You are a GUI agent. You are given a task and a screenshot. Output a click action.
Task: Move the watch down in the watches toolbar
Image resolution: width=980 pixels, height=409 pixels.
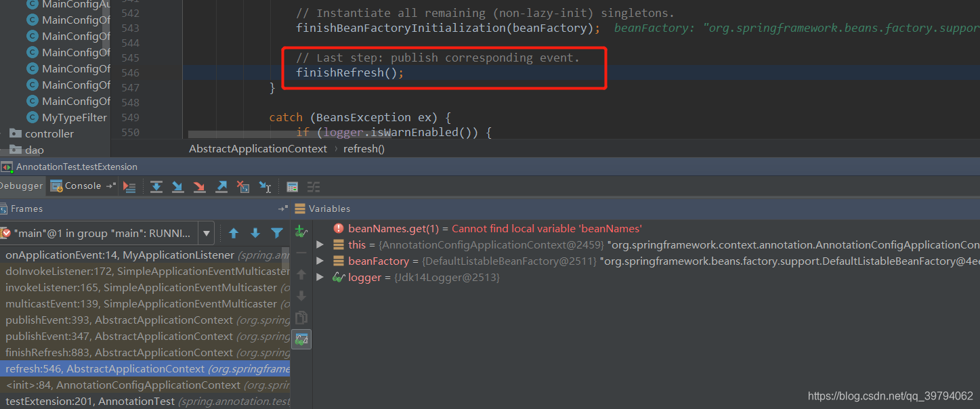coord(301,296)
